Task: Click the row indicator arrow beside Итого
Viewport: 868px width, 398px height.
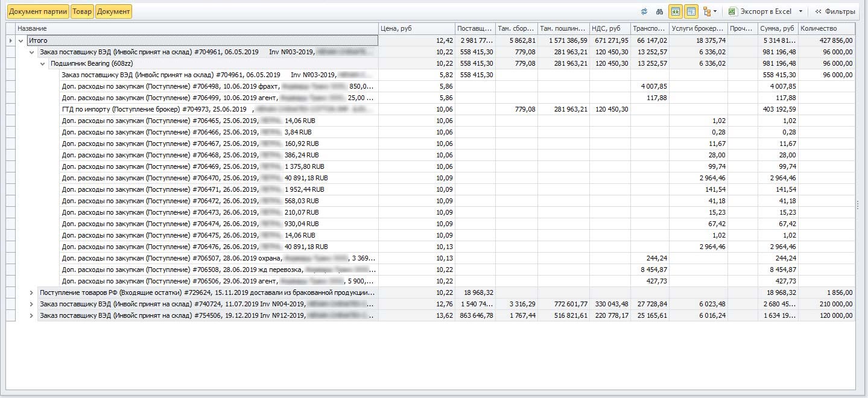Action: pyautogui.click(x=10, y=40)
